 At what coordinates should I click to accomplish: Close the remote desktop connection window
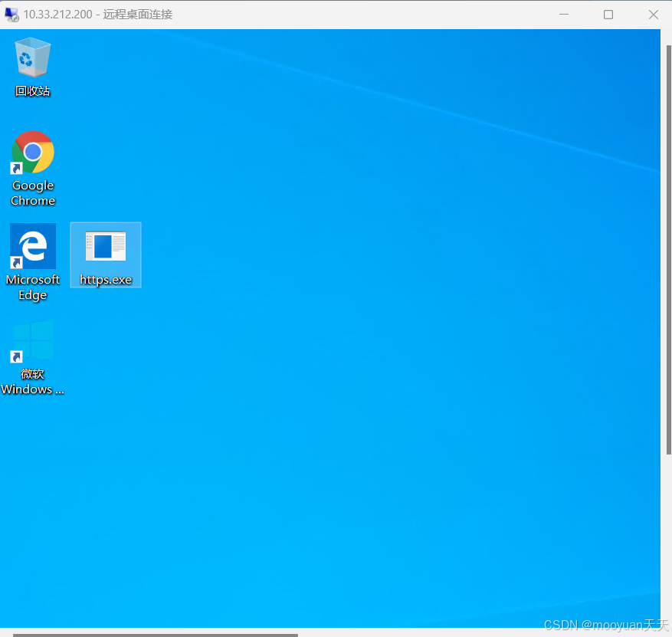pos(653,15)
